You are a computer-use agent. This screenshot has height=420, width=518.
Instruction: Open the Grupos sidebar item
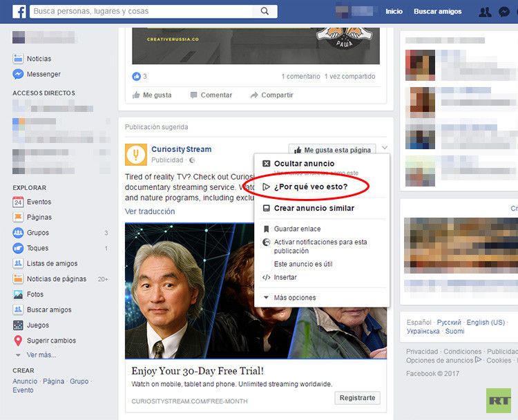37,233
